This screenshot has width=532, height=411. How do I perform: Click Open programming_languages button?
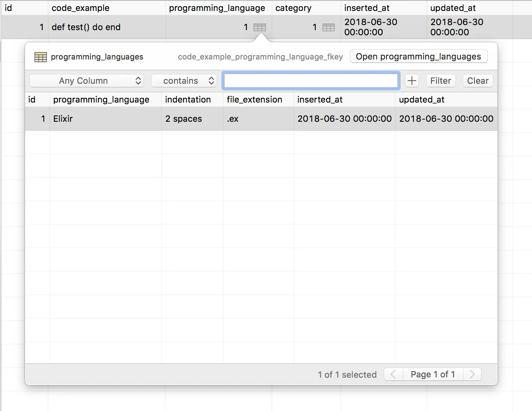tap(419, 56)
